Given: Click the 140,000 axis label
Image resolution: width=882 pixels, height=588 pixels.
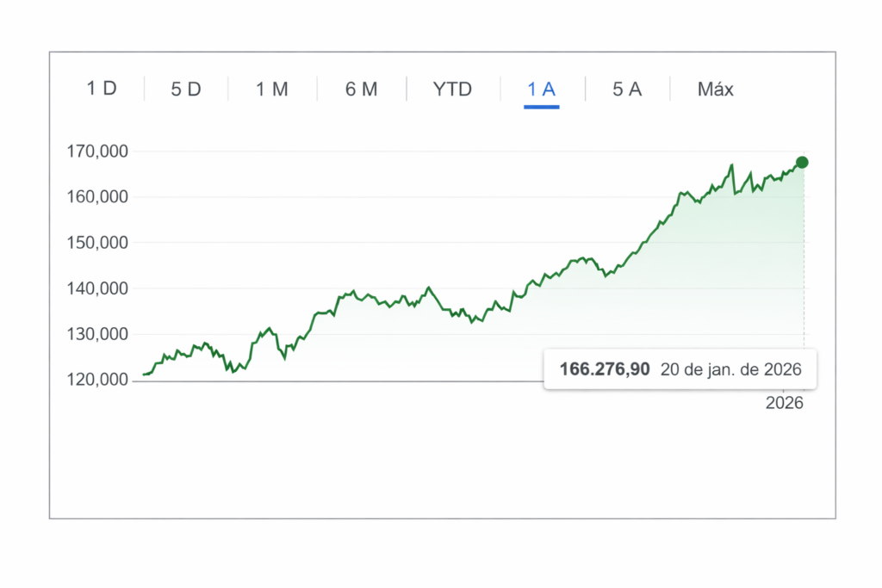Looking at the screenshot, I should [x=97, y=288].
